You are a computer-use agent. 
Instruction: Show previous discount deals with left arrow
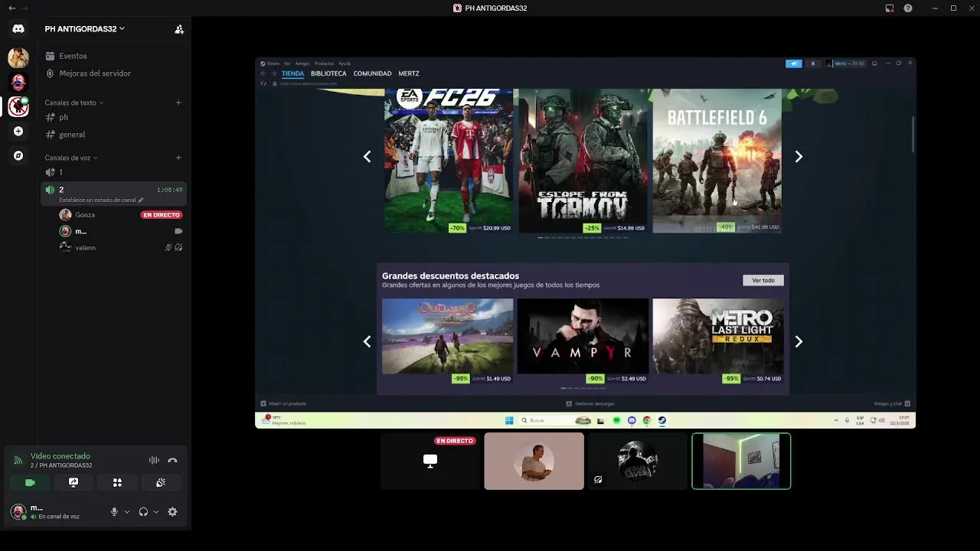367,341
